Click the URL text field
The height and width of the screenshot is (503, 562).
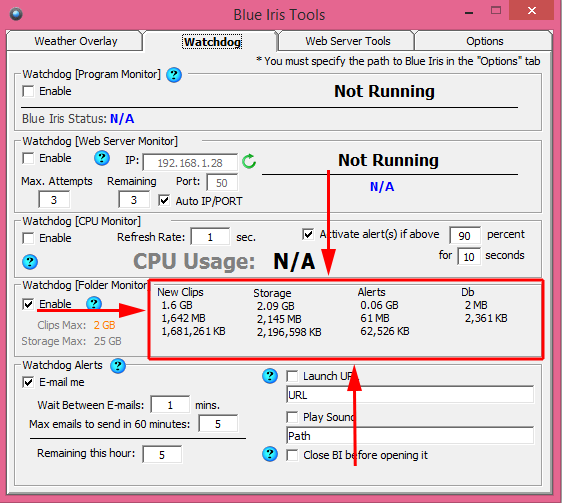coord(410,395)
